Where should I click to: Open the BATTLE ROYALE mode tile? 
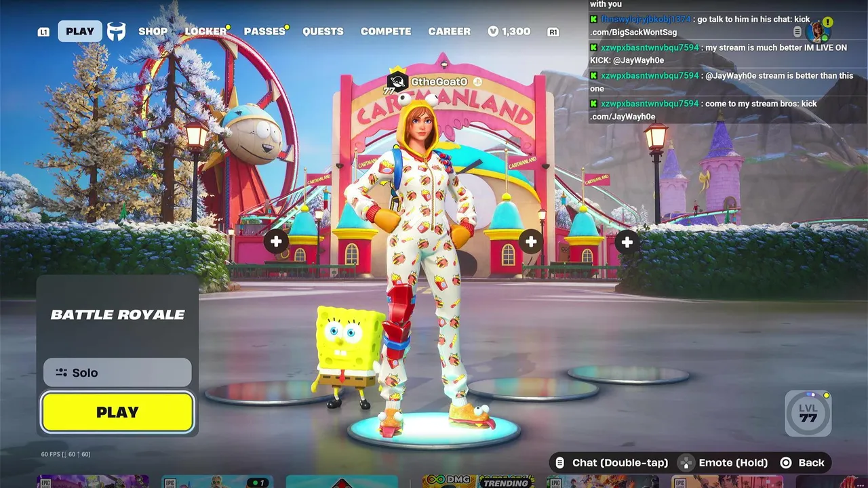[117, 314]
